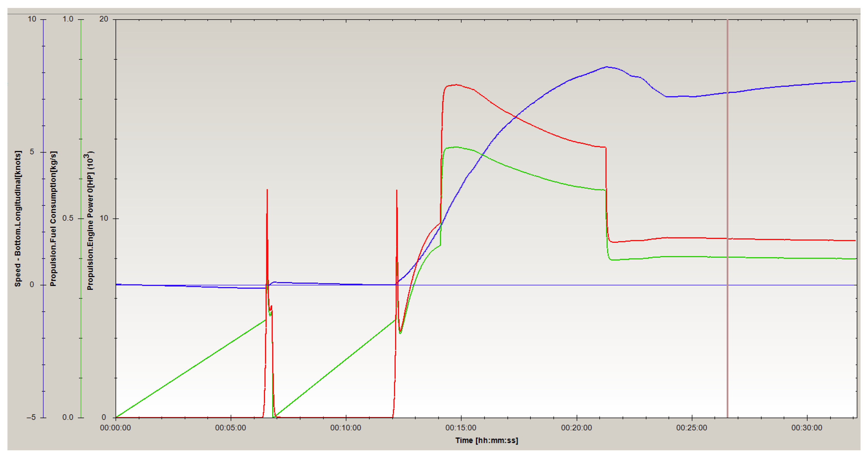Click the -5 label on speed axis
868x458 pixels.
coord(31,417)
